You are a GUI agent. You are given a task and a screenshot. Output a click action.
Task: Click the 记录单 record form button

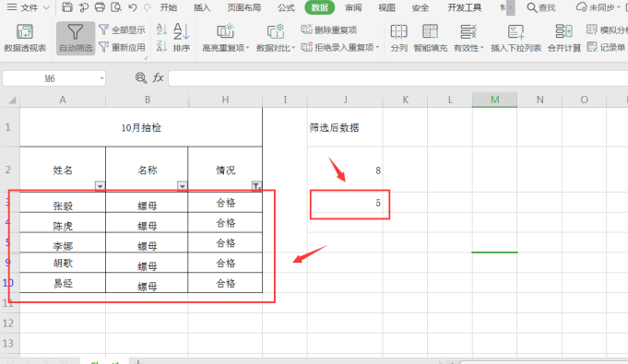pyautogui.click(x=606, y=47)
